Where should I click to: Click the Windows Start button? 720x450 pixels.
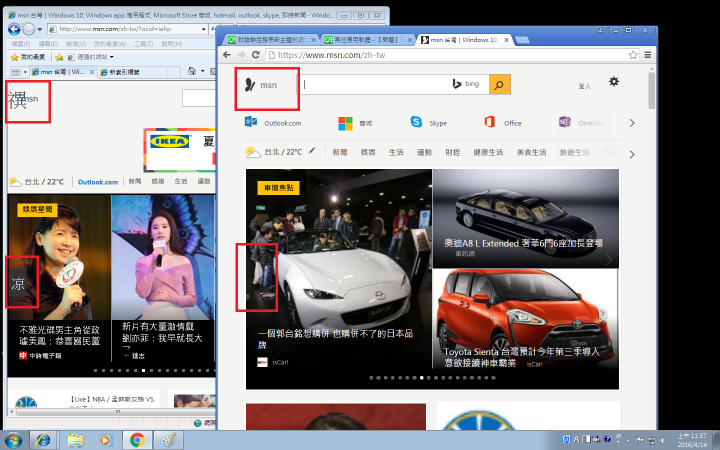pyautogui.click(x=12, y=440)
